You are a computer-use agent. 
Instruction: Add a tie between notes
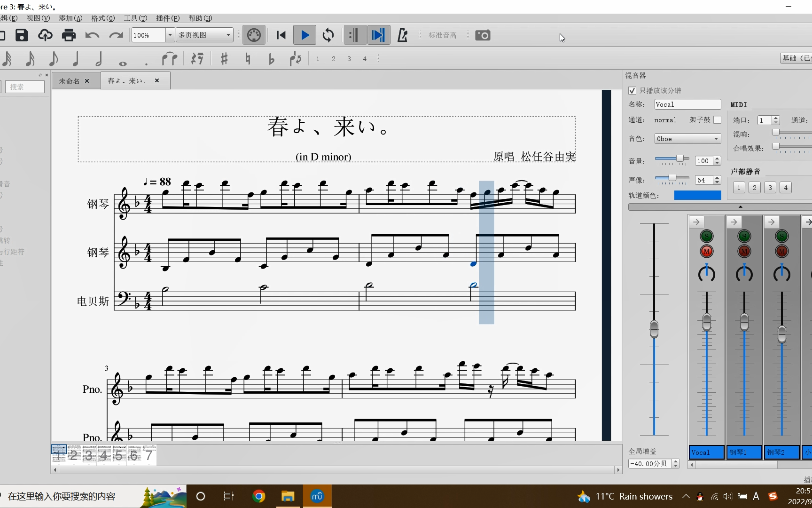[x=170, y=59]
